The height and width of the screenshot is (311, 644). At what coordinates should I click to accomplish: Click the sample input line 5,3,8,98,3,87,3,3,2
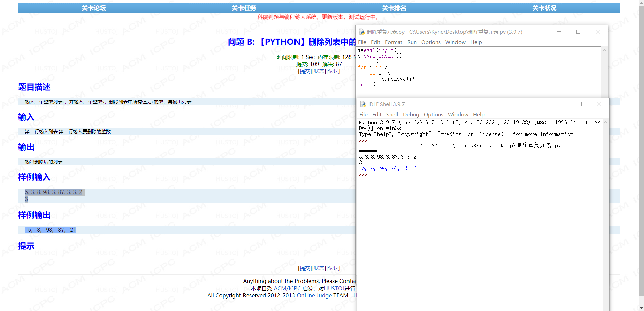[53, 192]
